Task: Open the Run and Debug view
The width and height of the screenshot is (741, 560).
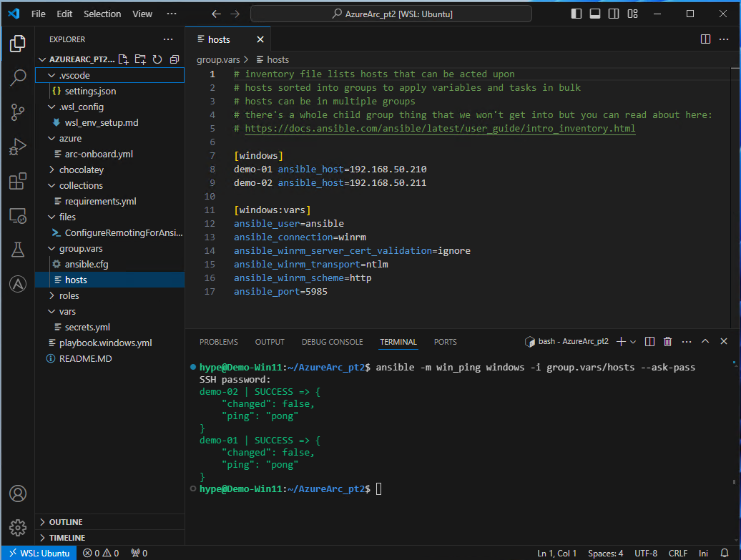Action: click(18, 147)
